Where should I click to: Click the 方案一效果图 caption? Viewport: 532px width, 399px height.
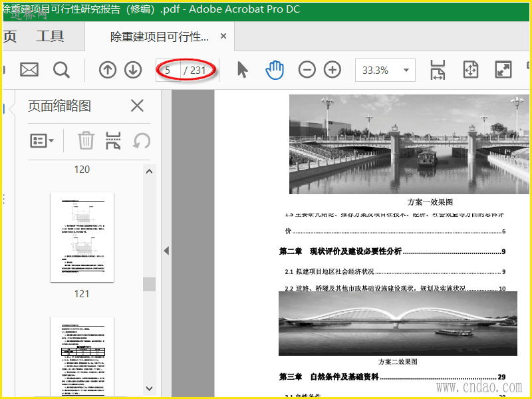(x=430, y=202)
